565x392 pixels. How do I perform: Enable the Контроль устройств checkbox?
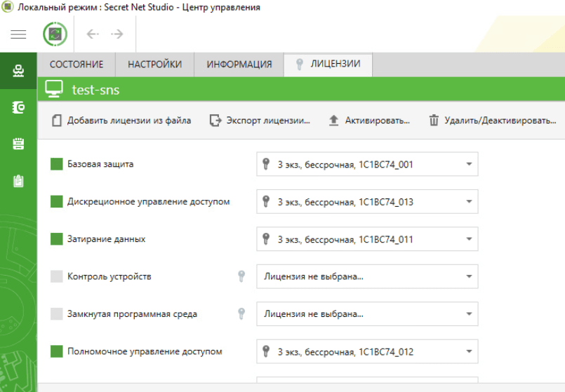click(x=57, y=276)
